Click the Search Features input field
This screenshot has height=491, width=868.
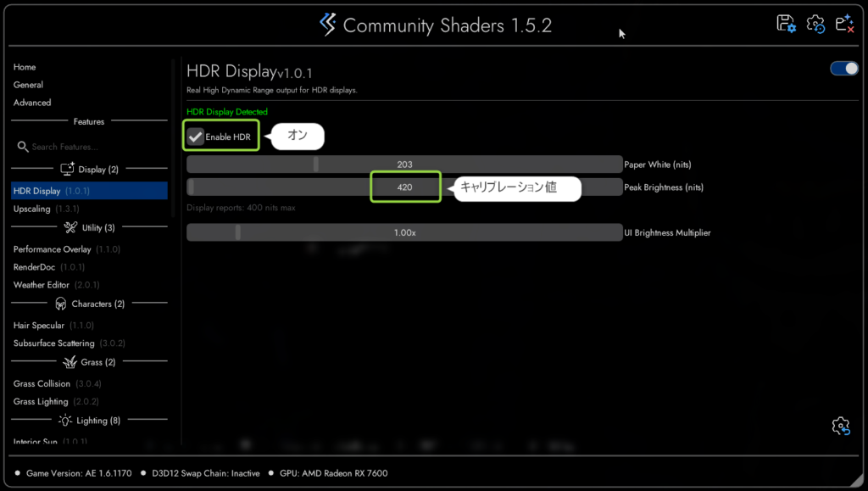pyautogui.click(x=92, y=147)
